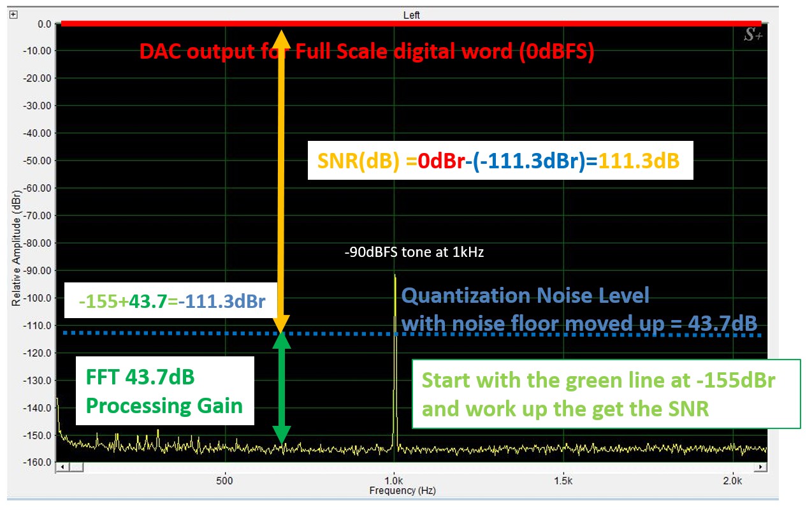
Task: Click the "-90dBFS tone at 1kHz" label
Action: 414,252
